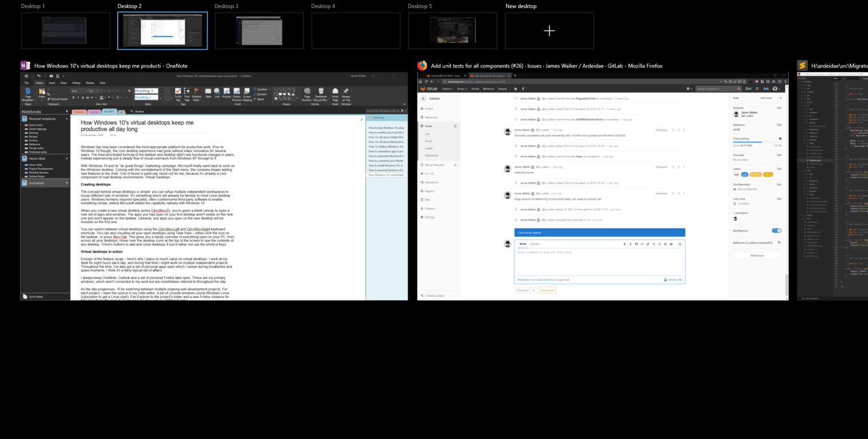Open the Review ribbon tab in OneNote
Image resolution: width=868 pixels, height=439 pixels.
click(90, 83)
